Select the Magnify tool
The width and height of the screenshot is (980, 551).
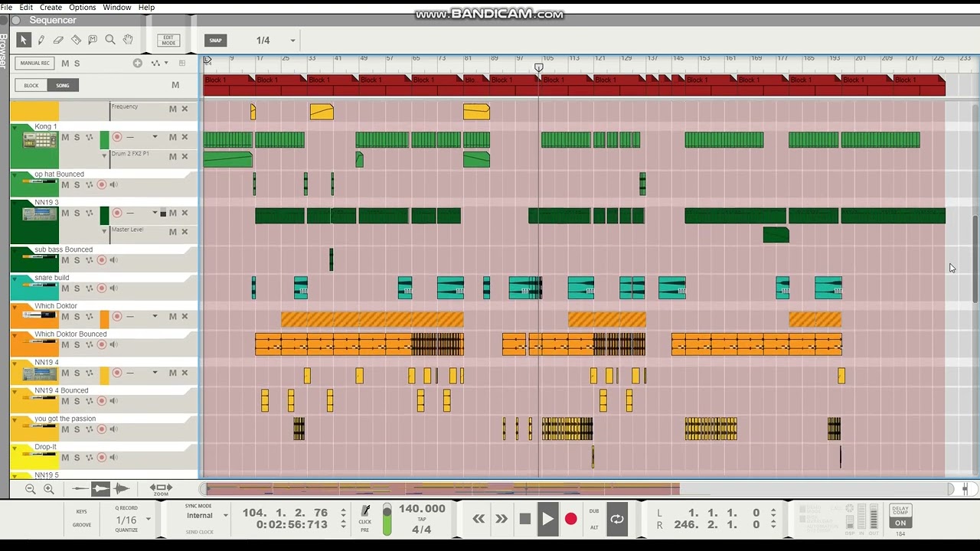tap(110, 40)
